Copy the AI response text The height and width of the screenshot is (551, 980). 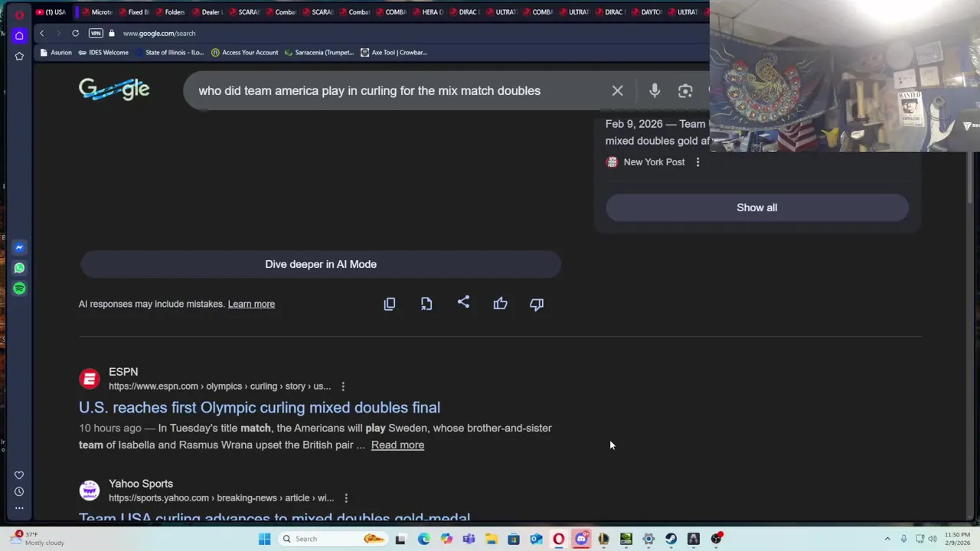[x=390, y=304]
